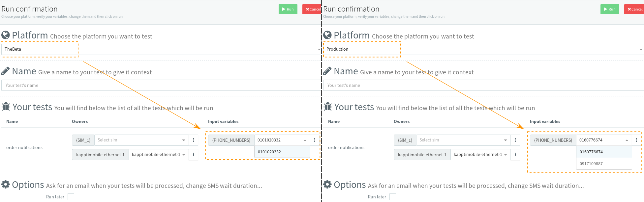Click the test name field in Production panel
The height and width of the screenshot is (202, 644).
click(x=483, y=86)
